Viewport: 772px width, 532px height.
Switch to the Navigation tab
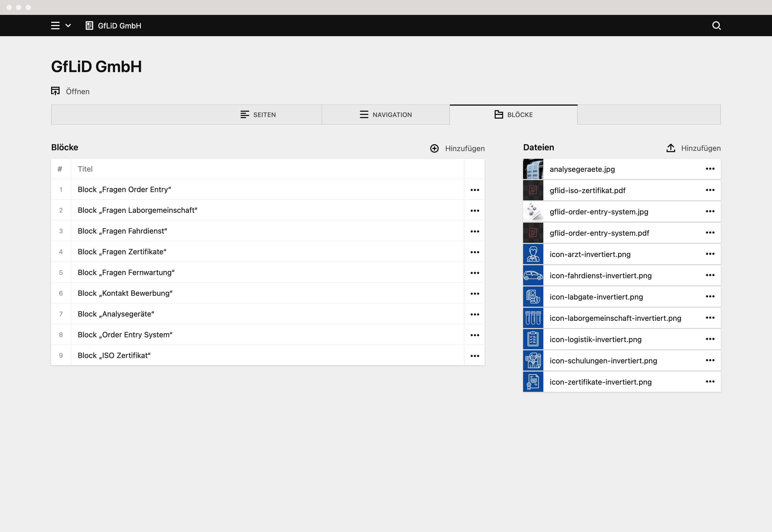(386, 115)
